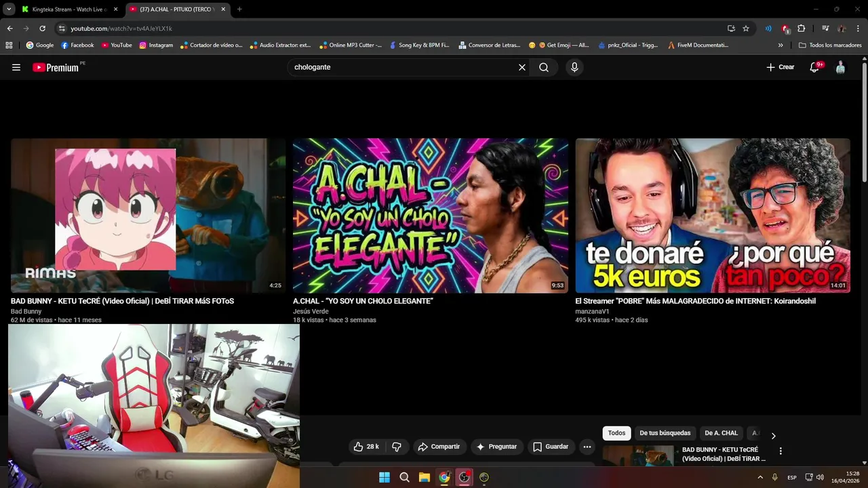Open Chrome apps grid in bookmarks bar

coord(9,45)
